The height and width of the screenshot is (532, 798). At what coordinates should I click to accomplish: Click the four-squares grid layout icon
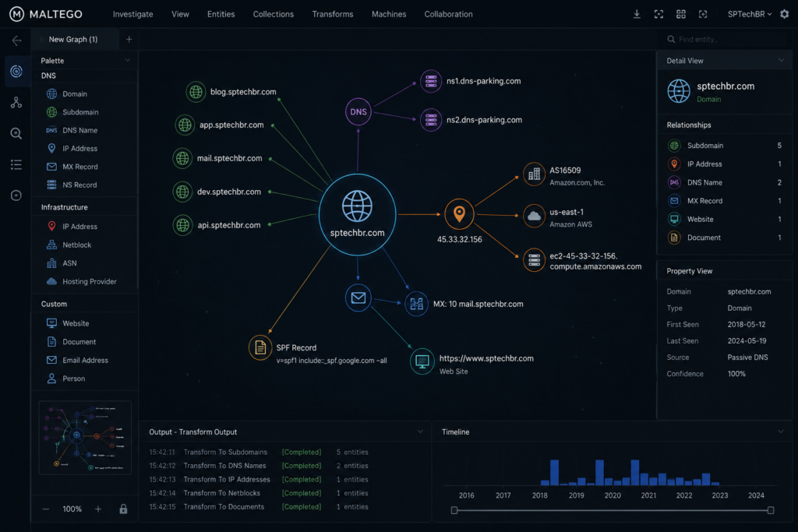680,14
